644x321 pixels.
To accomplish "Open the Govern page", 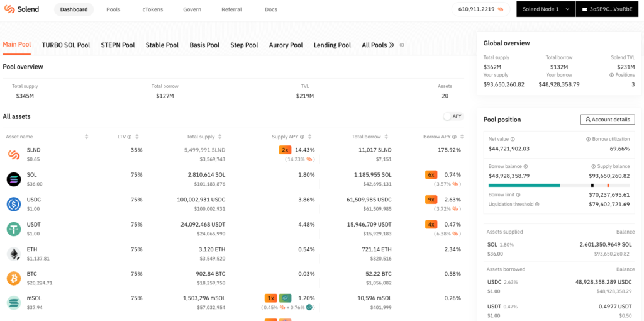I will (192, 9).
